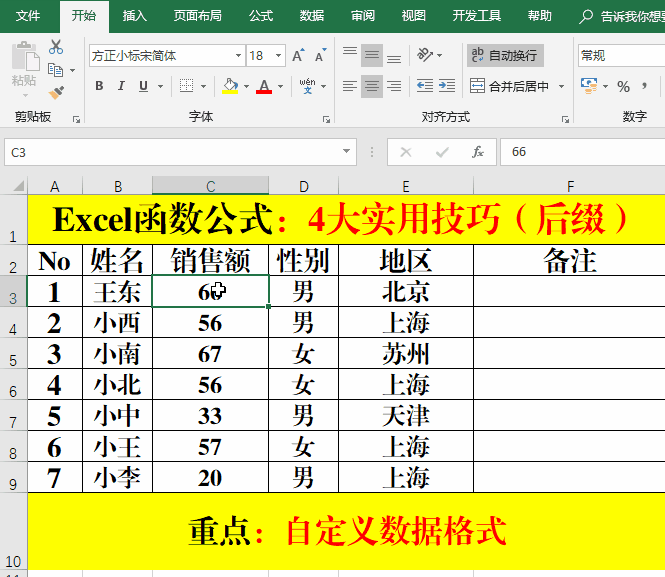Open the font name dropdown list
The width and height of the screenshot is (665, 577).
point(238,56)
